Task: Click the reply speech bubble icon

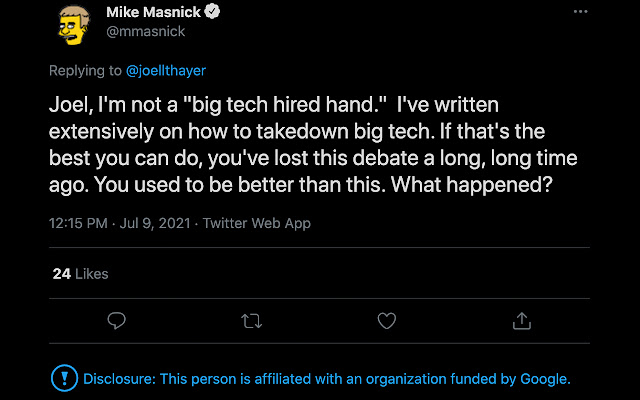Action: 117,320
